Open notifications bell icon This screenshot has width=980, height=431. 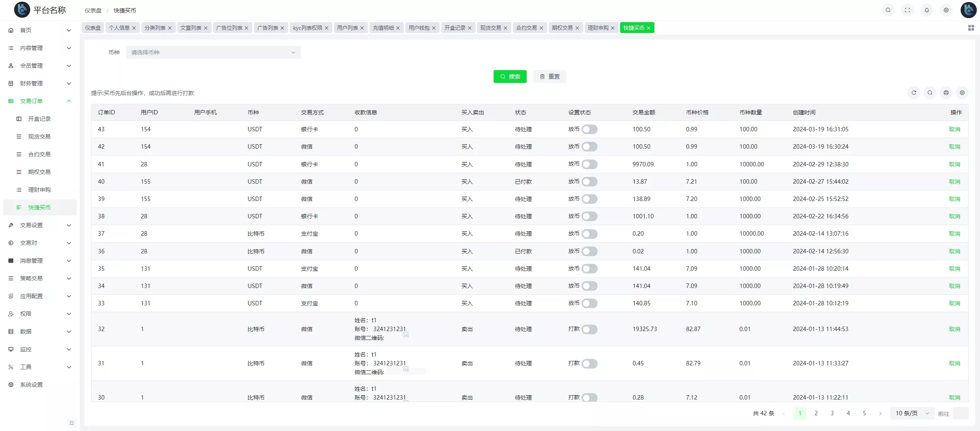click(926, 10)
